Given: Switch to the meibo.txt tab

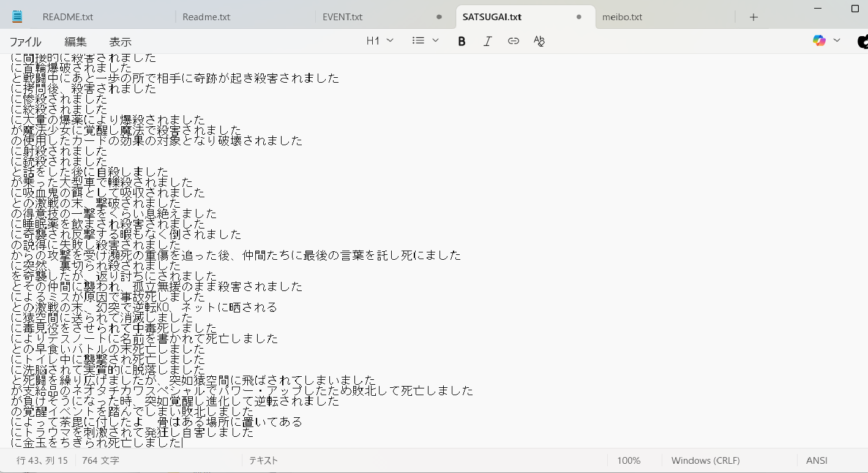Looking at the screenshot, I should [x=622, y=17].
